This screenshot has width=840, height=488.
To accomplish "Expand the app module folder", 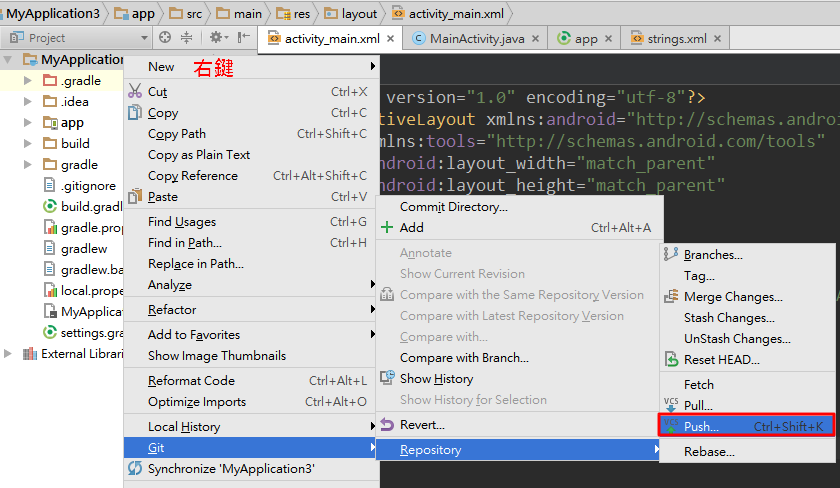I will coord(27,122).
